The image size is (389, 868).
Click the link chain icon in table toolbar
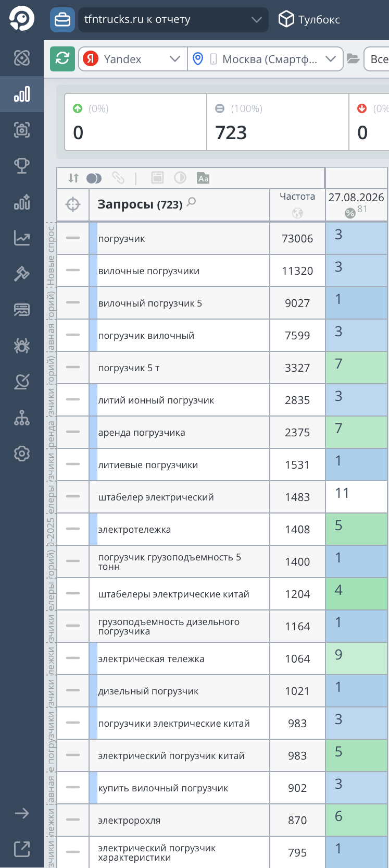118,178
